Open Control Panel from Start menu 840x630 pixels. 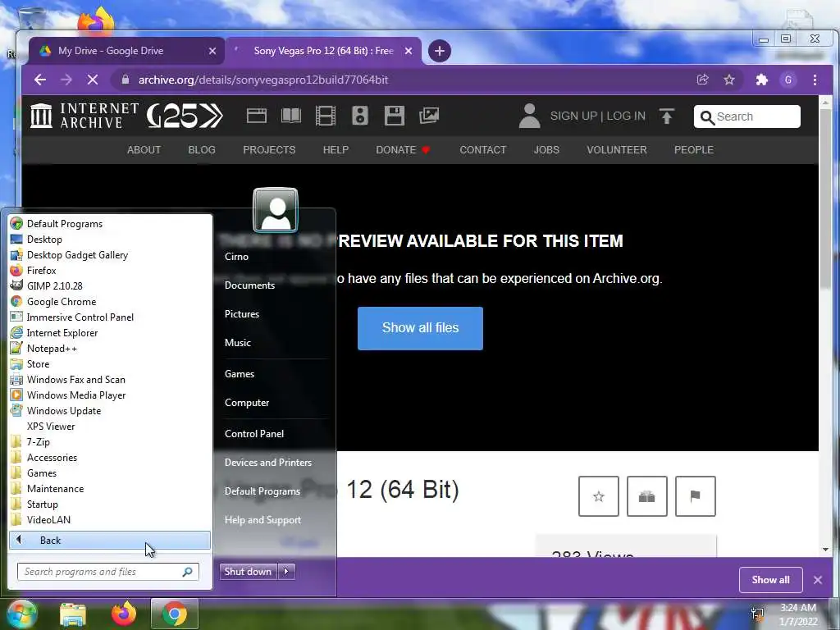pos(254,434)
